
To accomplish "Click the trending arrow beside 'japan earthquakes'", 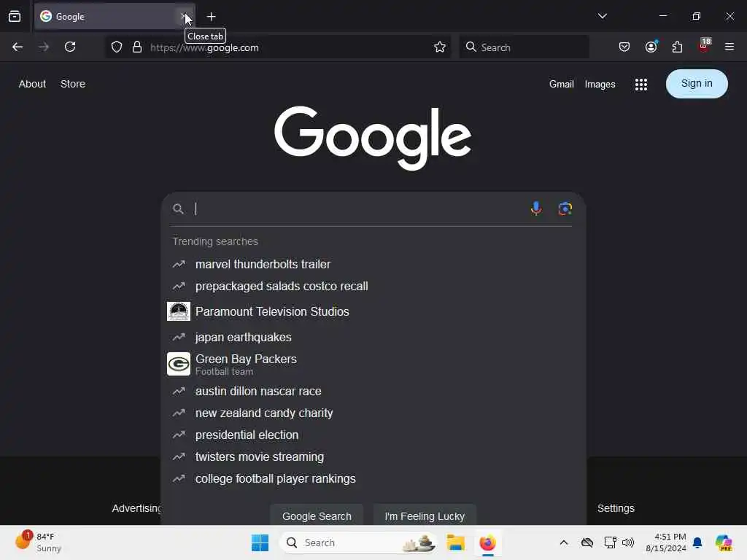I will tap(179, 337).
